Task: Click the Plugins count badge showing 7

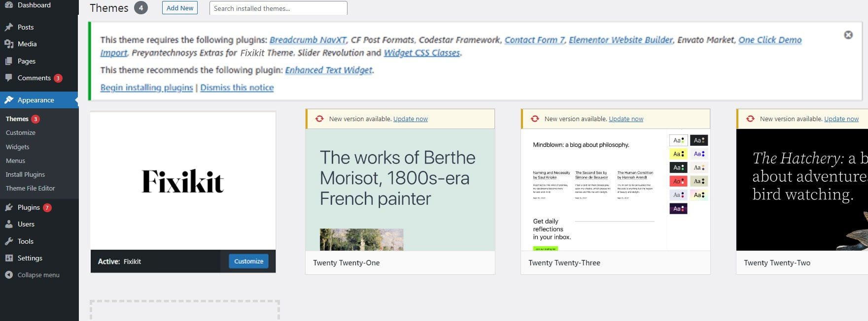Action: [x=47, y=208]
